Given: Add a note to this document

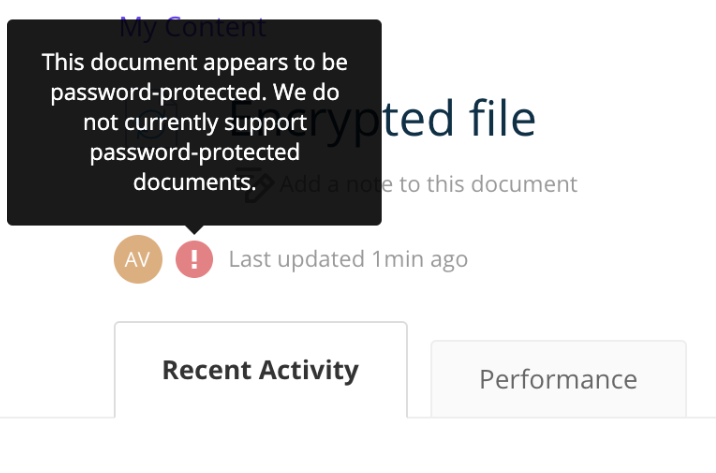Looking at the screenshot, I should [x=428, y=184].
